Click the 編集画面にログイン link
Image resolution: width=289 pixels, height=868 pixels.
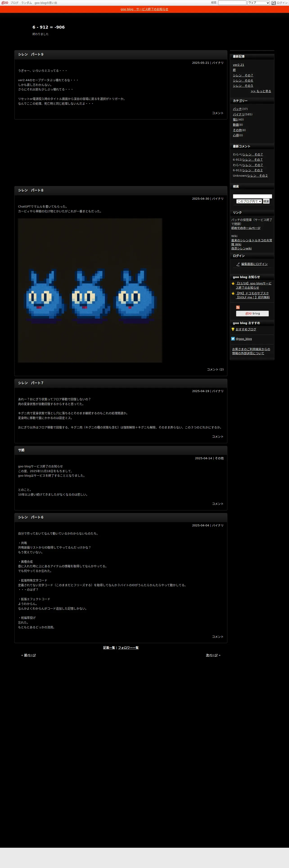(x=254, y=264)
